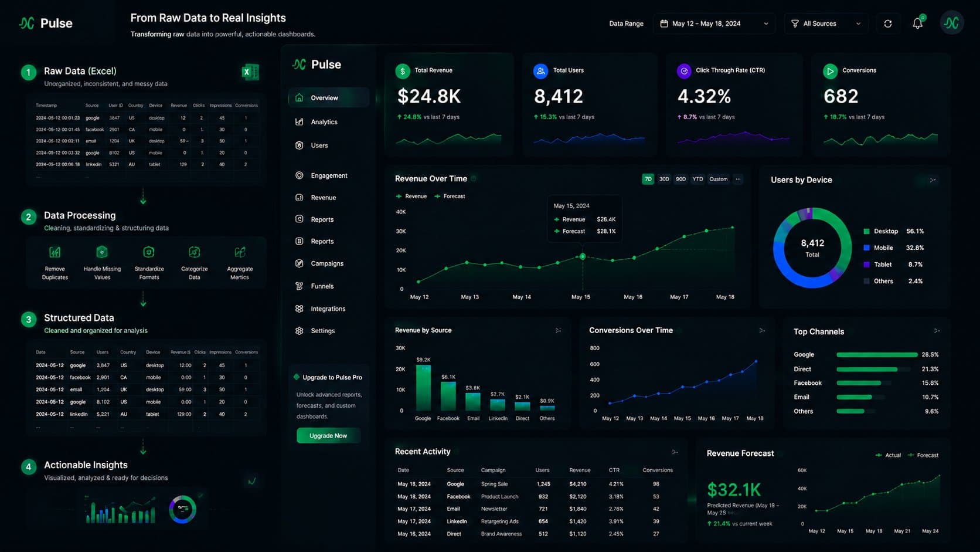Click the Funnels sidebar icon
The width and height of the screenshot is (980, 552).
[x=300, y=286]
